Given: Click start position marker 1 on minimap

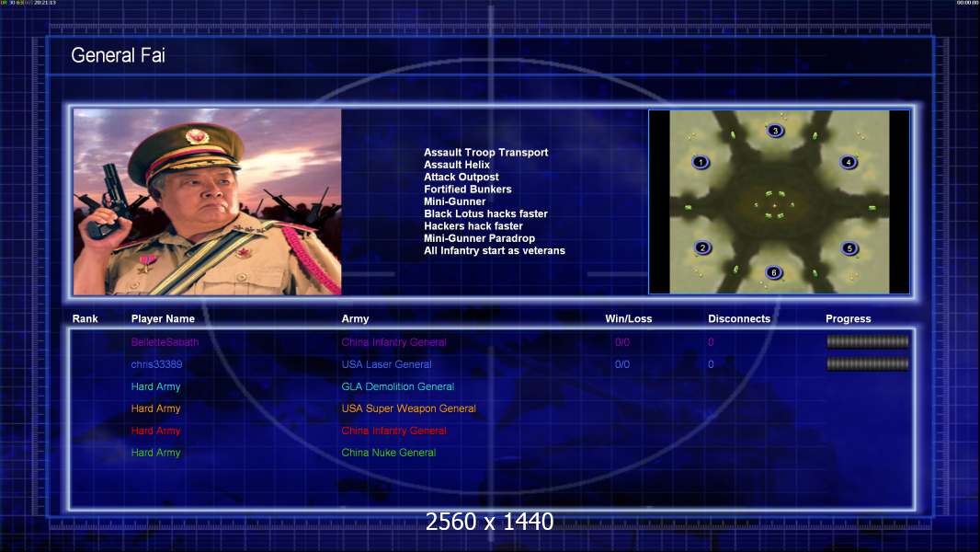Looking at the screenshot, I should (x=701, y=162).
